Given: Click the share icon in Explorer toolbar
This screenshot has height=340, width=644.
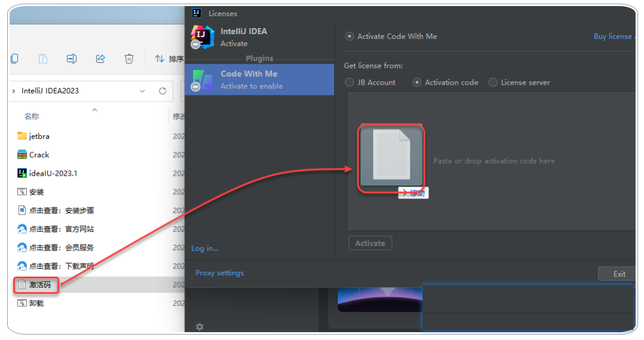Looking at the screenshot, I should pyautogui.click(x=100, y=59).
